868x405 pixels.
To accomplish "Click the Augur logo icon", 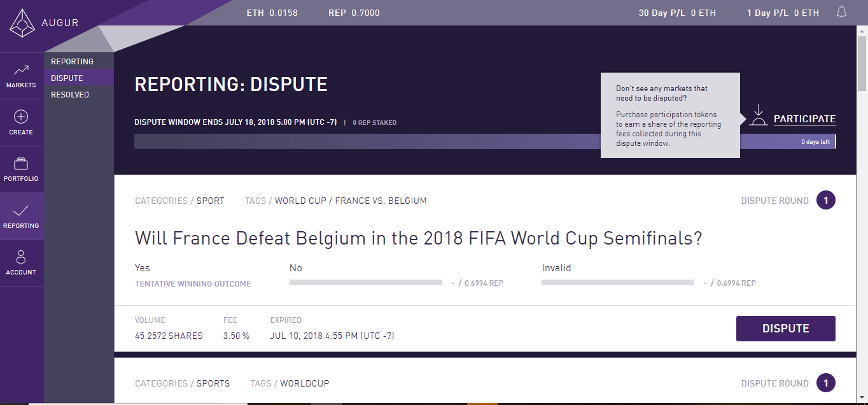I will [22, 23].
